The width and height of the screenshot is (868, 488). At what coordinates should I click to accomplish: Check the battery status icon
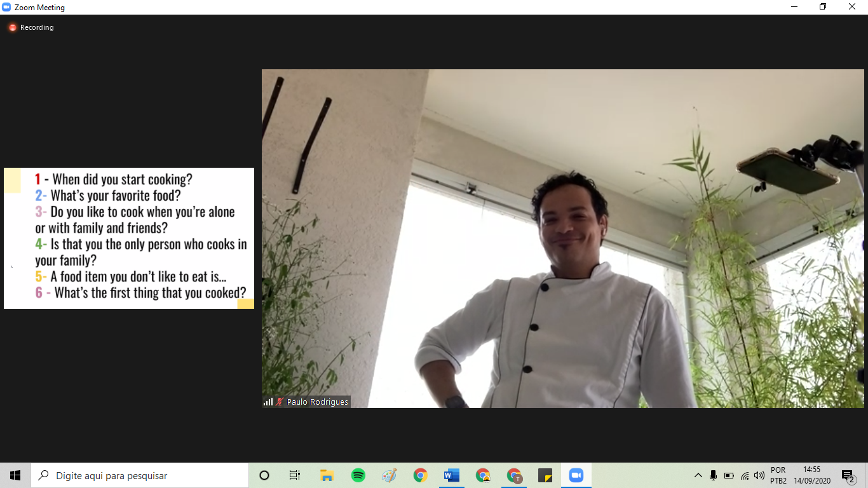click(x=729, y=475)
